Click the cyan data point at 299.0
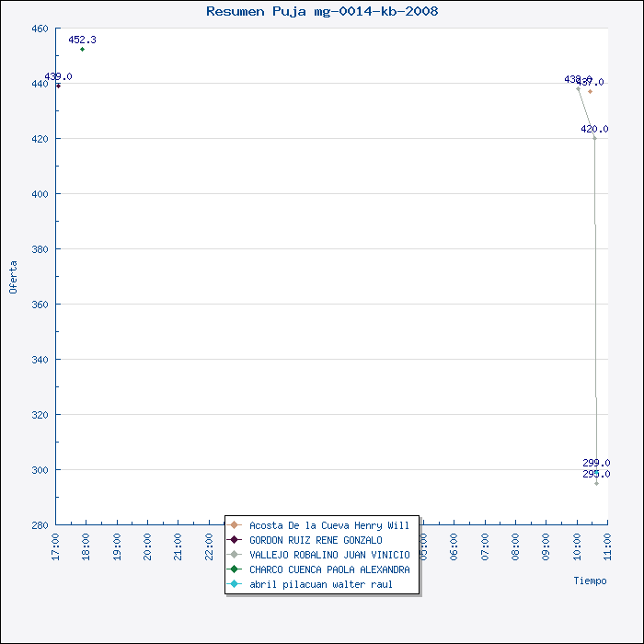 (596, 472)
